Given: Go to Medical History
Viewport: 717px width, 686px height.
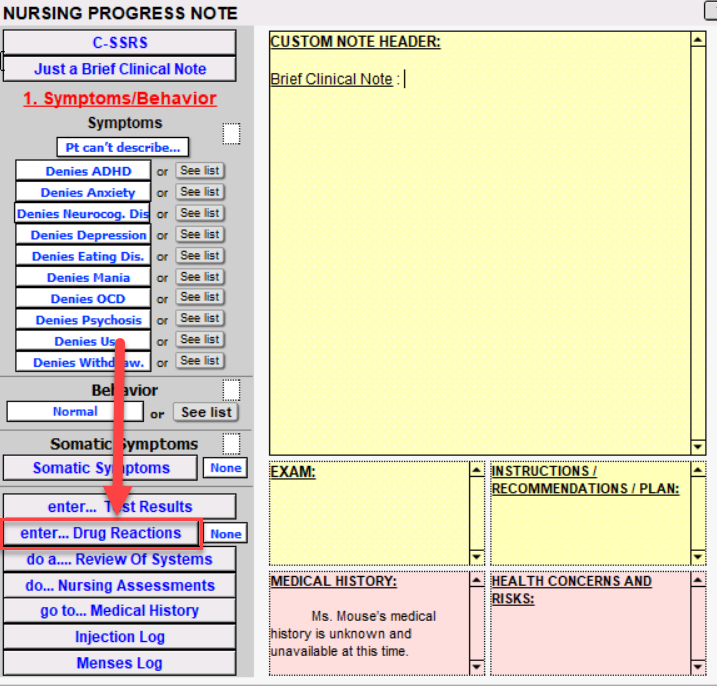Looking at the screenshot, I should (120, 610).
